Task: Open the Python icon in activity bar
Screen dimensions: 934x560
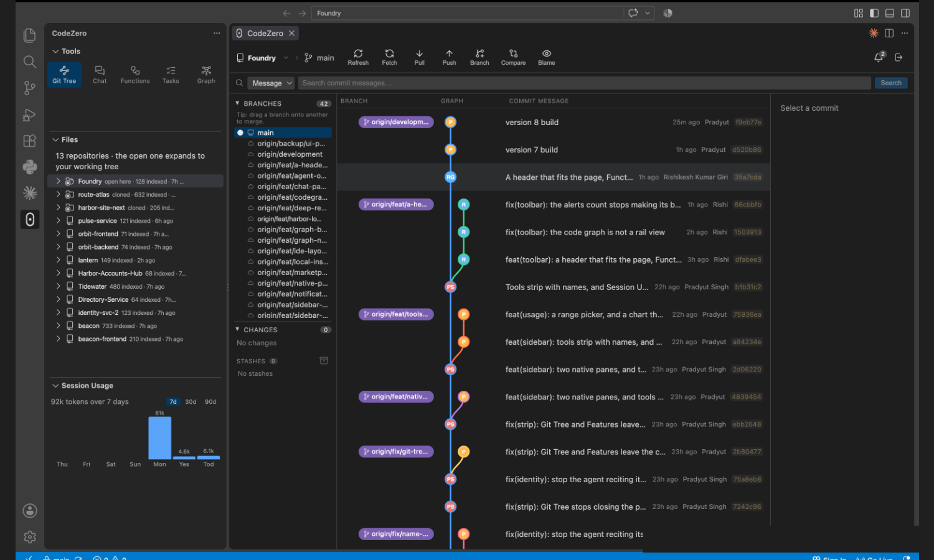Action: coord(29,167)
